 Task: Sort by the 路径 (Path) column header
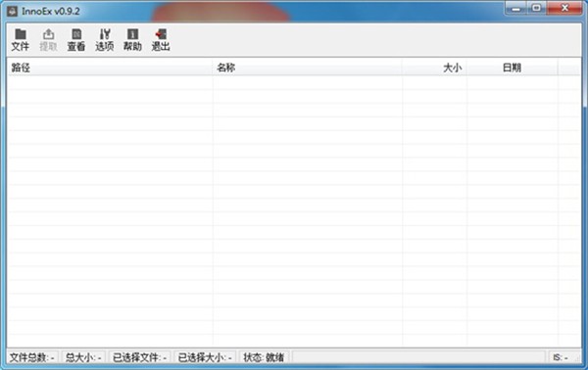click(110, 68)
